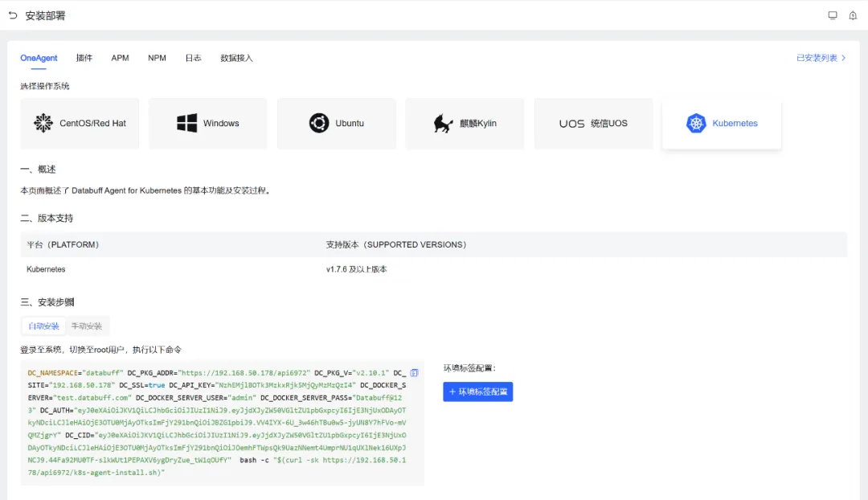Select the Kubernetes wheel logo icon

pyautogui.click(x=696, y=123)
